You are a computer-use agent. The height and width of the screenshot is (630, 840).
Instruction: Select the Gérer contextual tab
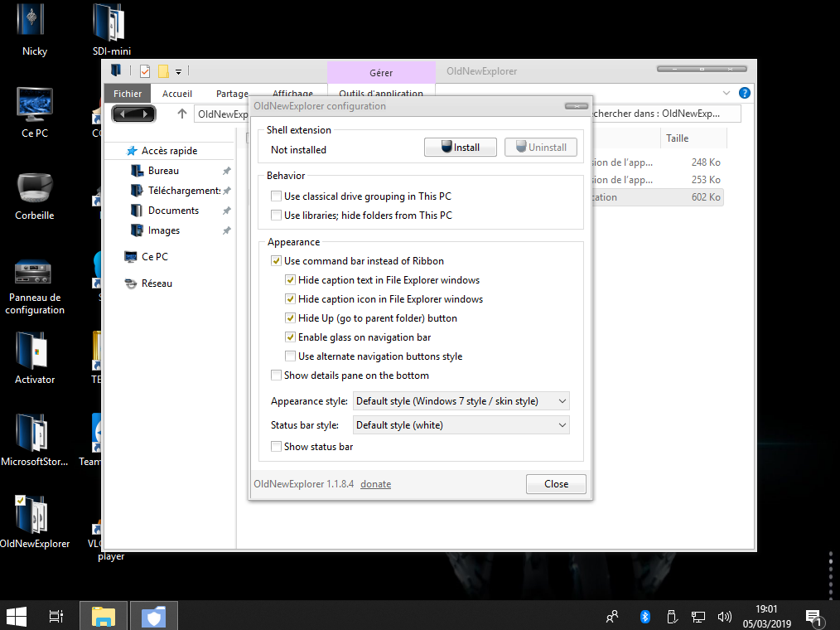click(x=381, y=72)
